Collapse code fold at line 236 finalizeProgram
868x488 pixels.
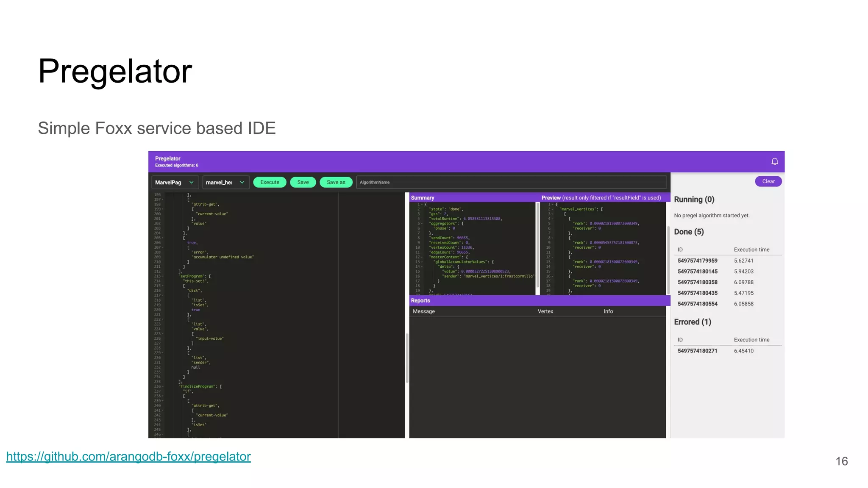pyautogui.click(x=163, y=386)
